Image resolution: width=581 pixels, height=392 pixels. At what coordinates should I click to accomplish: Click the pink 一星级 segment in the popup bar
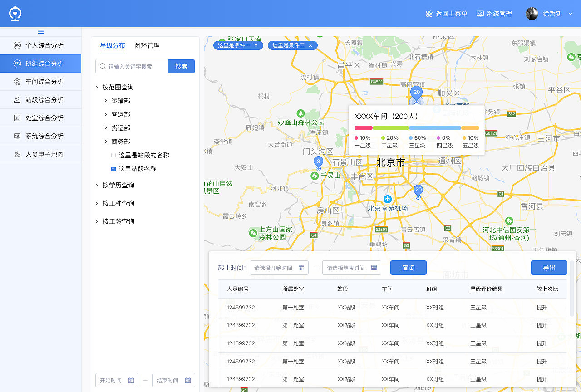(363, 127)
